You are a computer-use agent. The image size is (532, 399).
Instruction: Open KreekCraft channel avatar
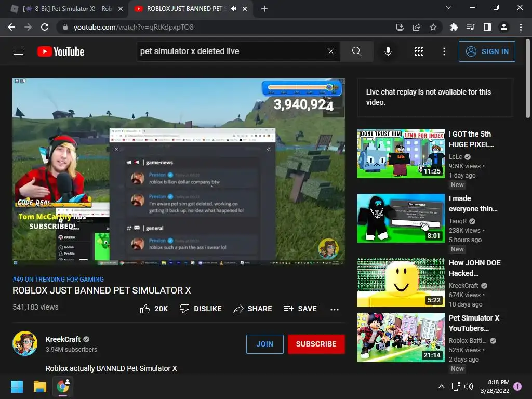point(25,343)
